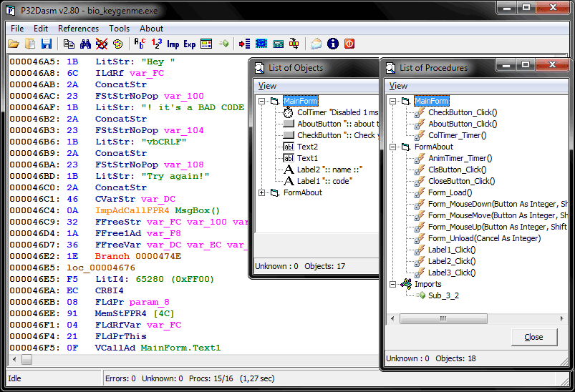Click the jump tree arrows toolbar icon
The width and height of the screenshot is (575, 392).
294,44
